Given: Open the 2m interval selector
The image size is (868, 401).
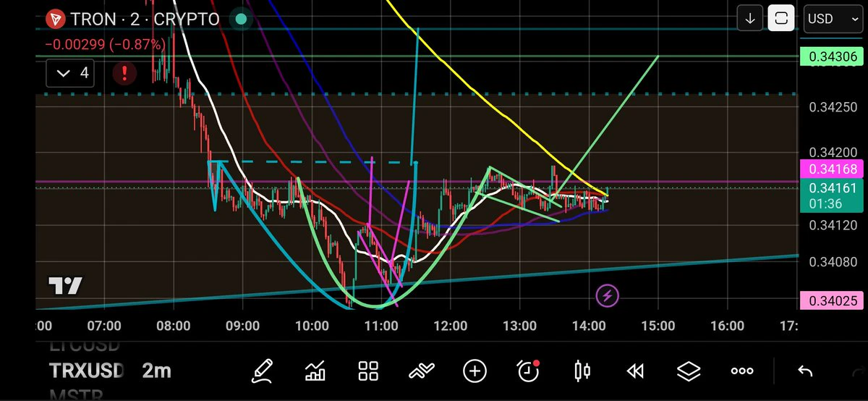Looking at the screenshot, I should [156, 371].
